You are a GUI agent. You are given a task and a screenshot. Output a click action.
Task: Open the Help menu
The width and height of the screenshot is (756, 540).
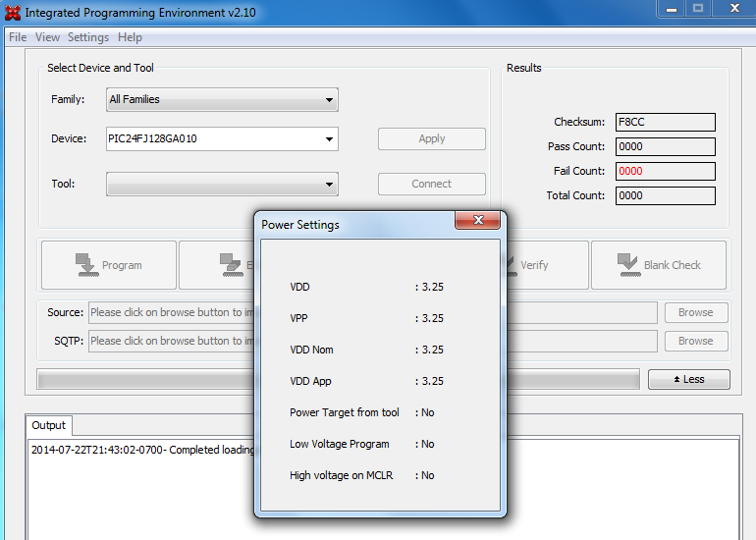[130, 37]
